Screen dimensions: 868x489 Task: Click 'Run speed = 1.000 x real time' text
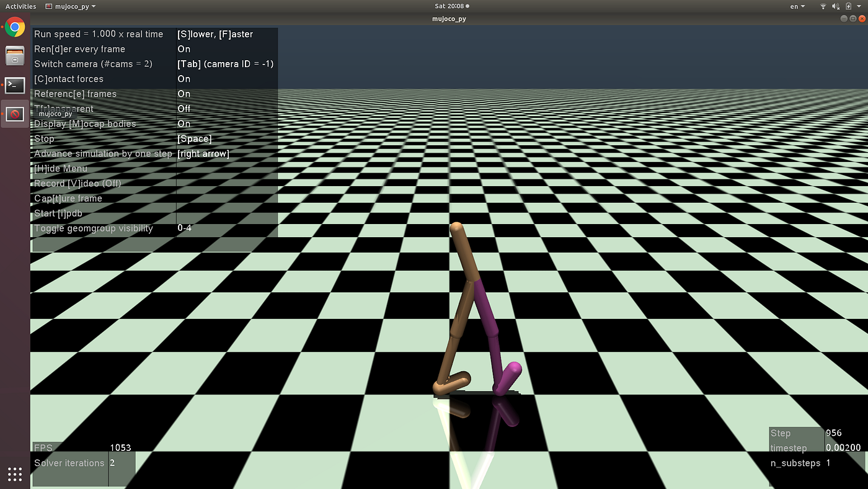coord(99,34)
